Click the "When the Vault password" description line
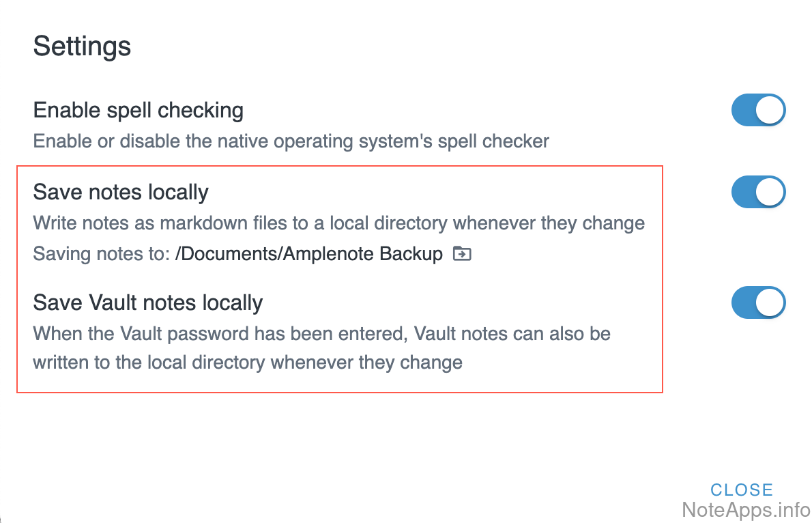This screenshot has height=523, width=812. click(x=321, y=334)
